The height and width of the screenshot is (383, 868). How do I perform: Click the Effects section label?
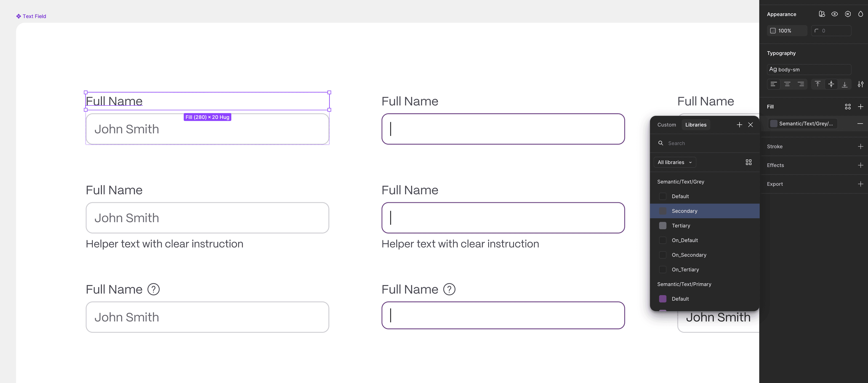click(x=775, y=165)
